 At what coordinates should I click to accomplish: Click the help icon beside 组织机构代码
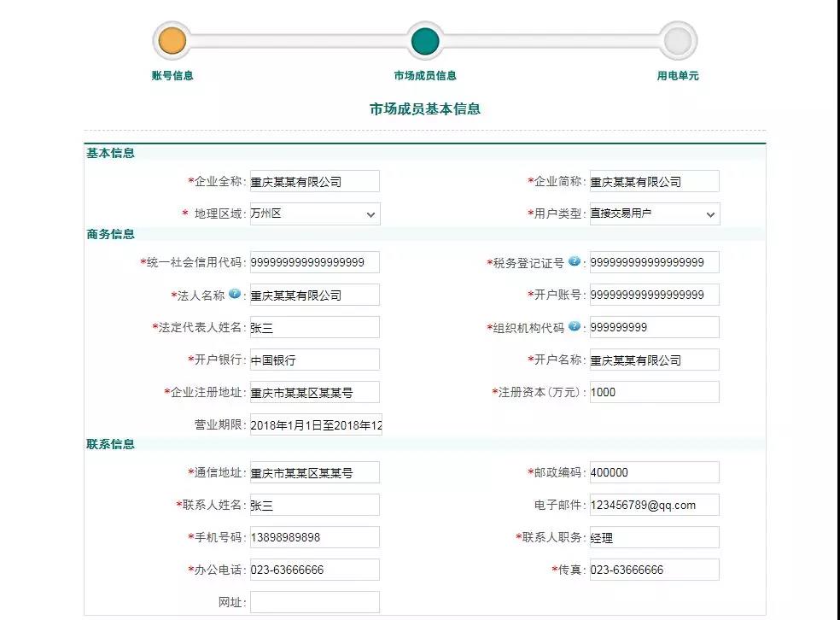(x=575, y=326)
